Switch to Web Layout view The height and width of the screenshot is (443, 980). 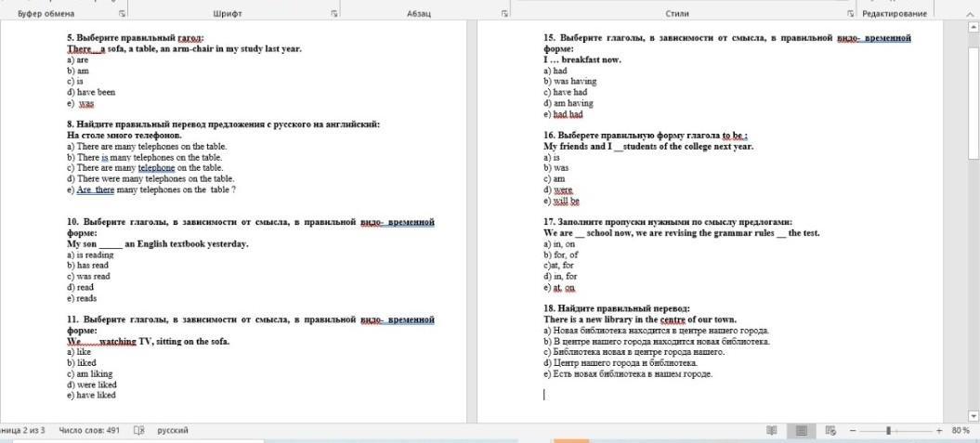pos(830,431)
